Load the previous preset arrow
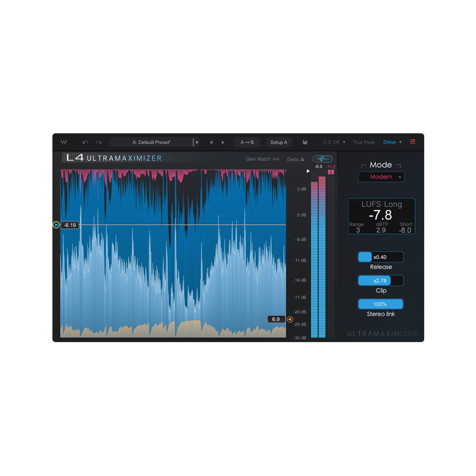The height and width of the screenshot is (476, 476). coord(211,143)
